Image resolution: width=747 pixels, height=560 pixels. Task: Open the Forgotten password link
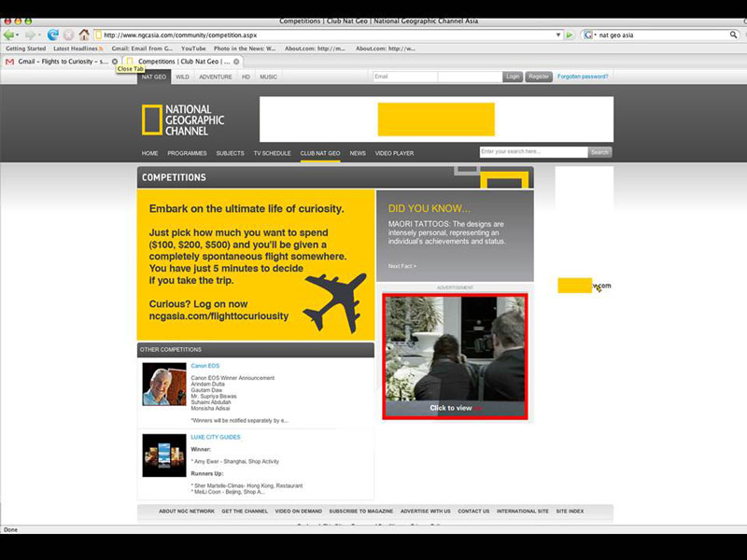tap(583, 77)
